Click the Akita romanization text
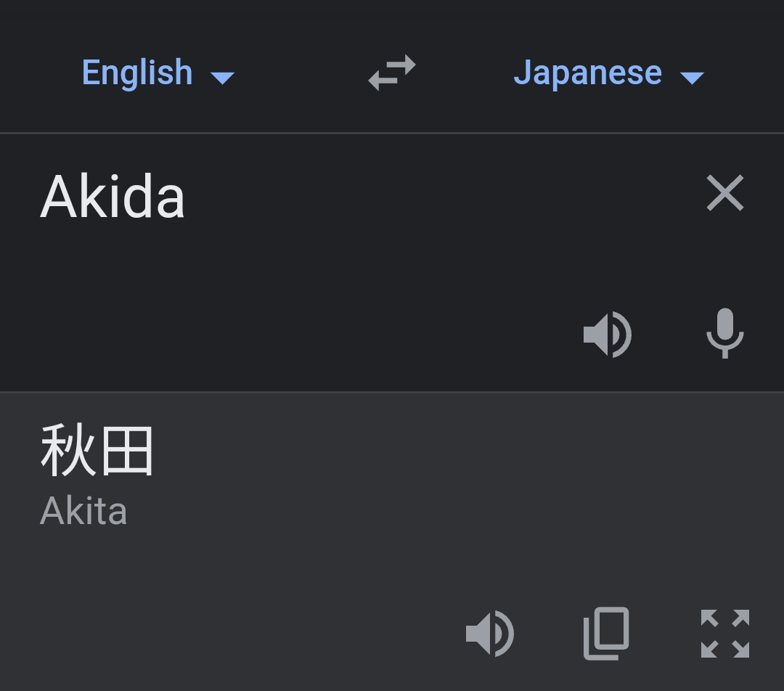Screen dimensions: 784x691 pos(83,511)
